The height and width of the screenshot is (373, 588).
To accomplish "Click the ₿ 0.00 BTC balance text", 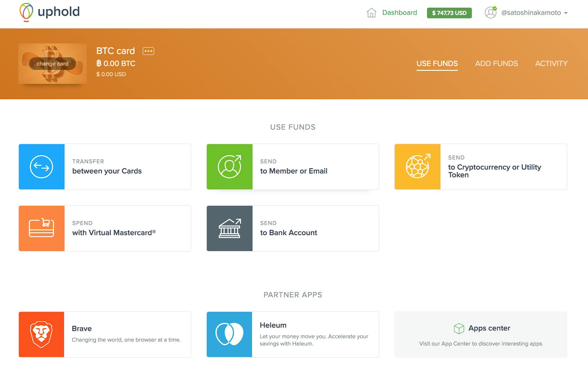I will 116,64.
